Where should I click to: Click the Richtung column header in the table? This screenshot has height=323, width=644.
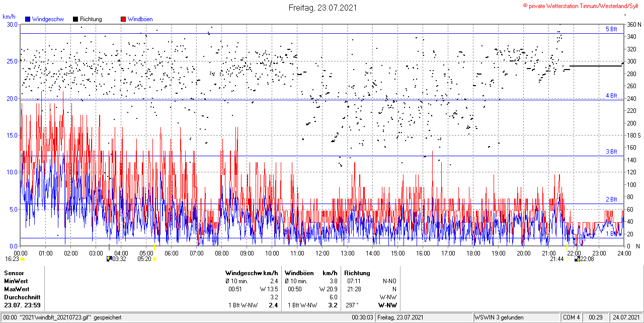tap(357, 273)
